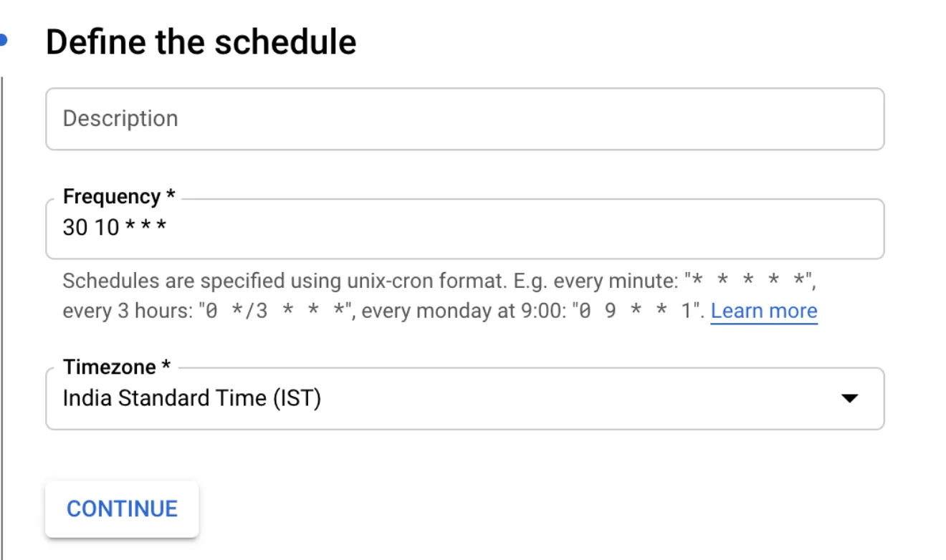Screen dimensions: 946x560
Task: Open the India Standard Time selector
Action: pyautogui.click(x=464, y=399)
